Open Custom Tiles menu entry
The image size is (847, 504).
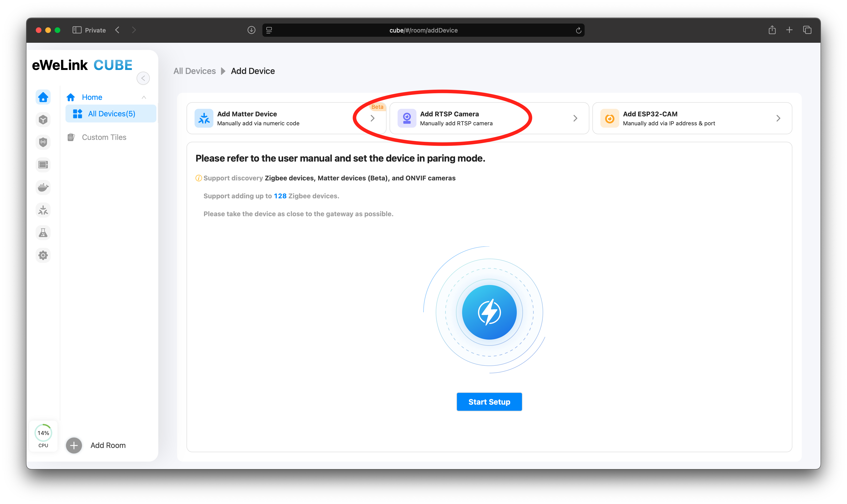[x=104, y=137]
